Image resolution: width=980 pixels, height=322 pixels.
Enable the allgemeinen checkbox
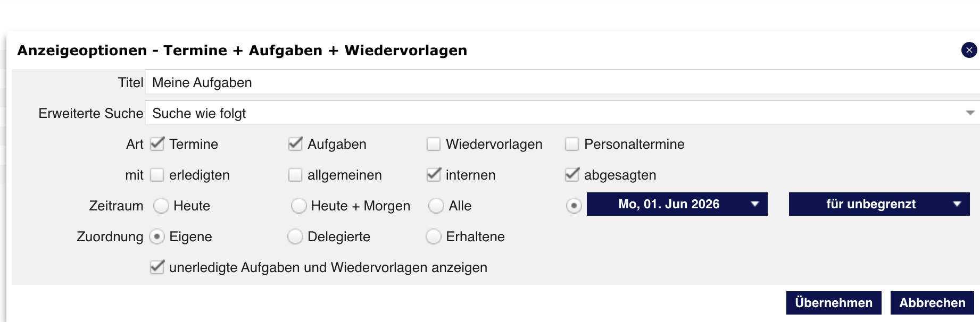click(295, 175)
